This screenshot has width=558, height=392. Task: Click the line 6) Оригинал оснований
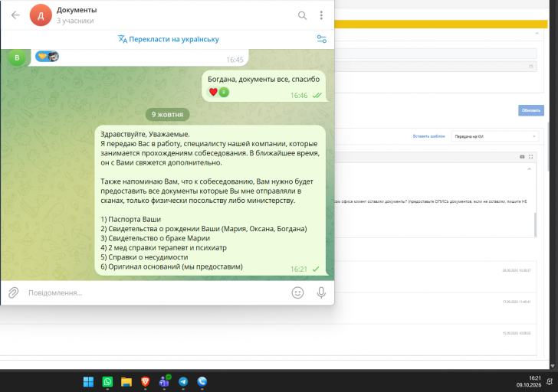tap(172, 266)
